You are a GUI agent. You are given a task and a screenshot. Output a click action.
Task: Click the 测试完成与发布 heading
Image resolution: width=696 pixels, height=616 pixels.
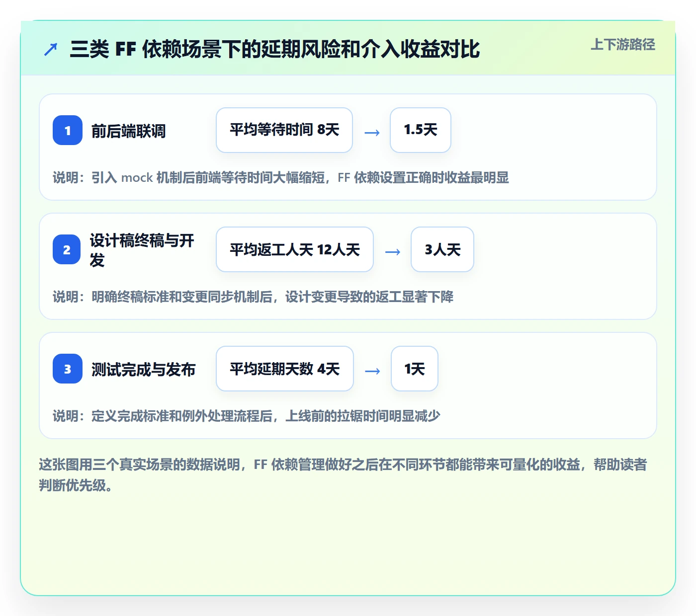pos(143,370)
